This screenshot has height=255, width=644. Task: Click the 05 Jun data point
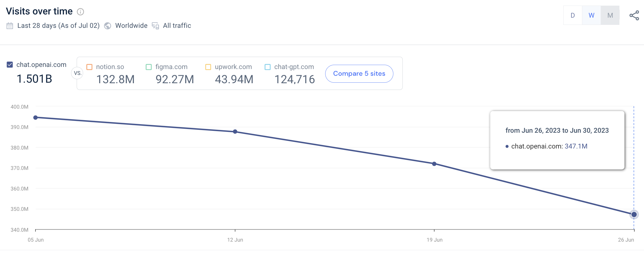36,117
